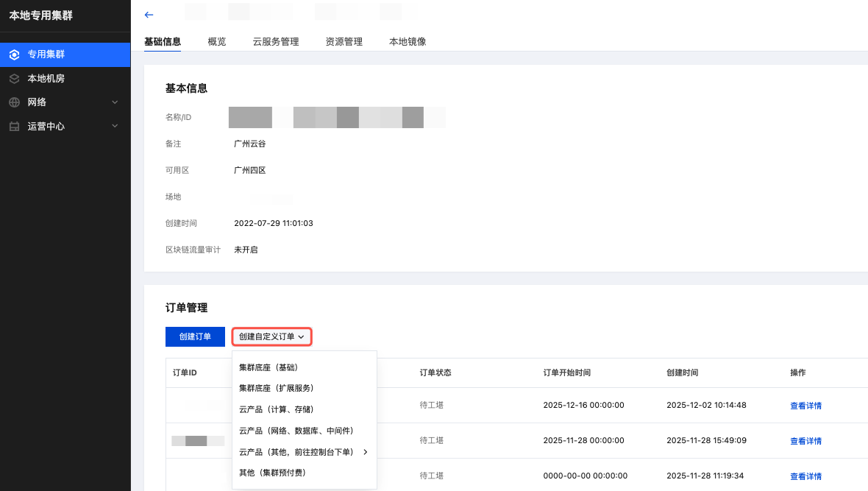Click the 创建订单 button

195,336
